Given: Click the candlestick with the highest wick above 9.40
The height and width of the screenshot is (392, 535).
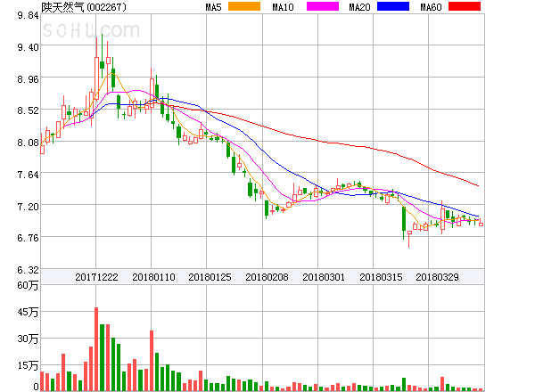Looking at the screenshot, I should click(x=102, y=65).
